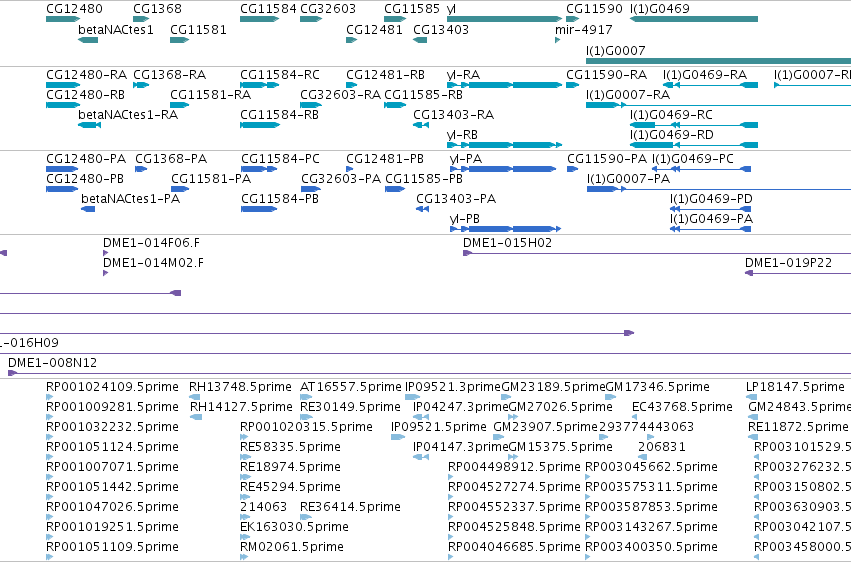
Task: Click transcript CG12480-RB
Action: click(x=63, y=105)
